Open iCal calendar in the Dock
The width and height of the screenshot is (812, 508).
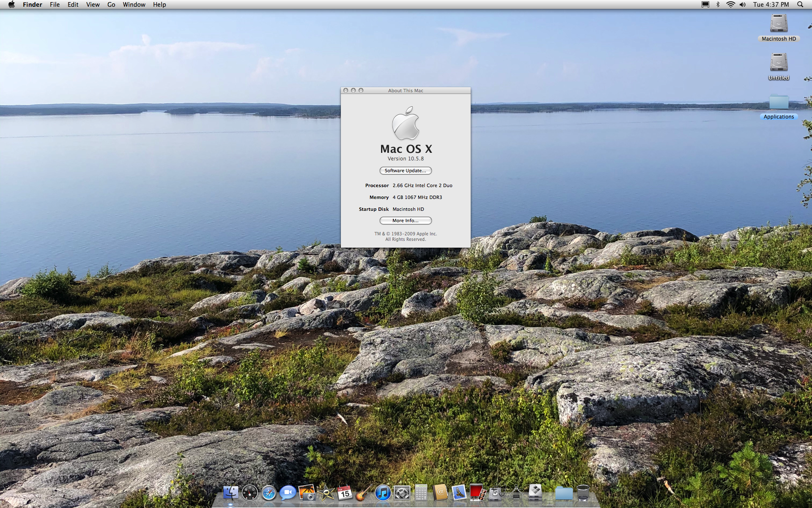click(x=345, y=493)
